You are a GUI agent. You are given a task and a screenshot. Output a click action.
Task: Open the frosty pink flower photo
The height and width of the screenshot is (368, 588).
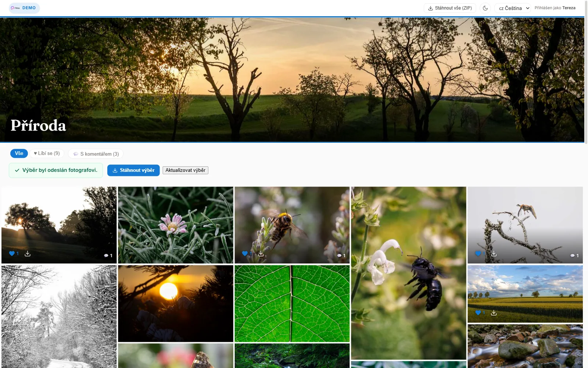click(176, 225)
